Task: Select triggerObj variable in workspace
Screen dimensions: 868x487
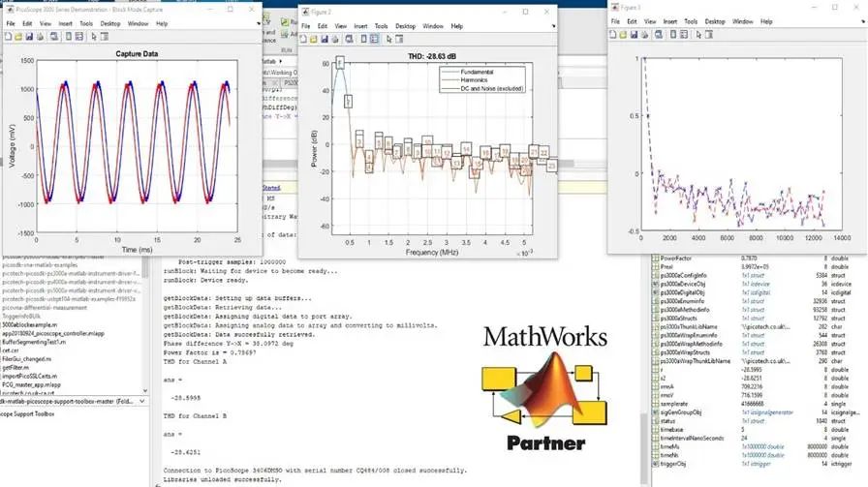Action: [673, 464]
